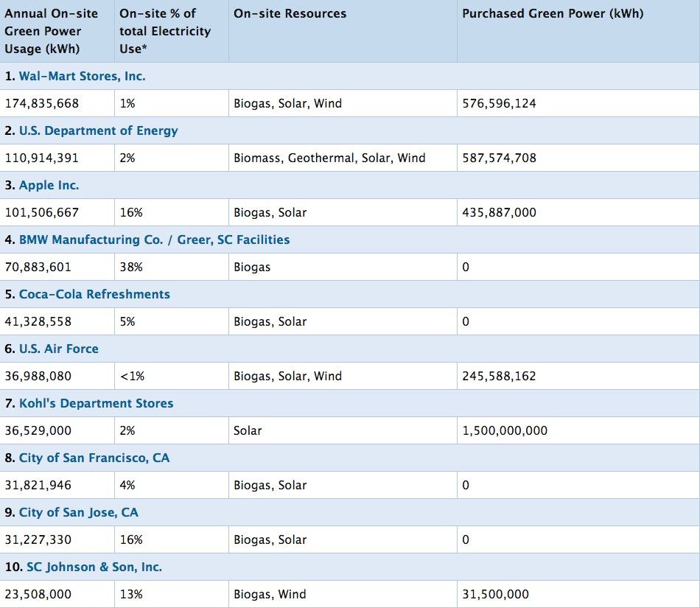700x608 pixels.
Task: Click 2% in the 36,529,000 row
Action: tap(127, 430)
